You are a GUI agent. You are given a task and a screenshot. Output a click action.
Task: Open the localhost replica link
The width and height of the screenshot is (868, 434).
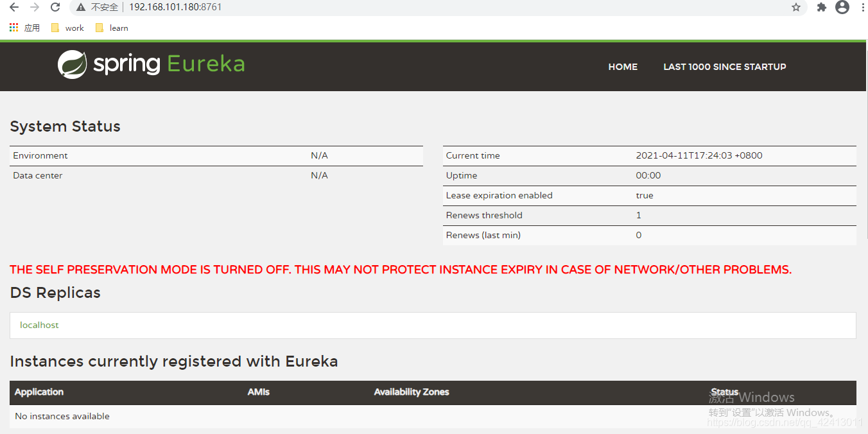39,325
